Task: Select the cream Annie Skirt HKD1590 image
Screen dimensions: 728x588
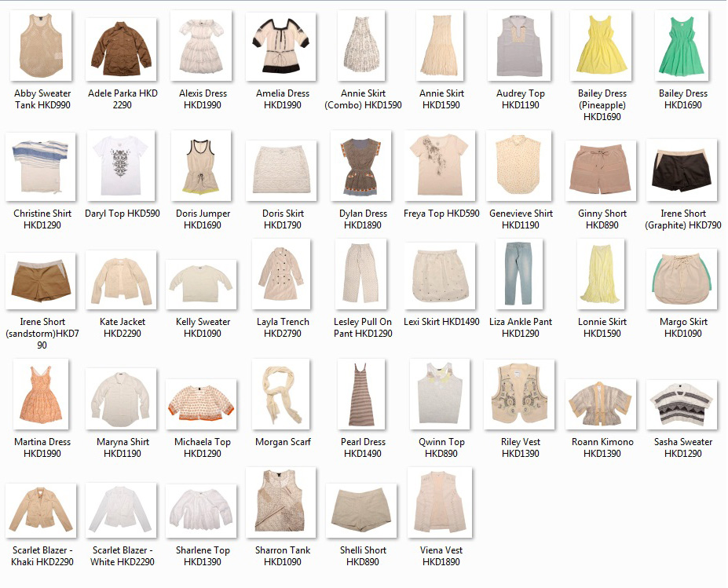Action: click(440, 46)
